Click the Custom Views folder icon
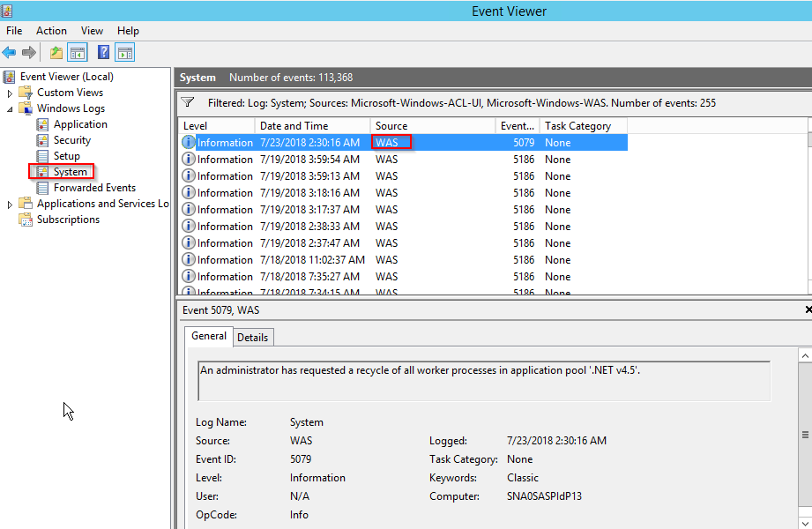This screenshot has width=812, height=529. (x=26, y=93)
